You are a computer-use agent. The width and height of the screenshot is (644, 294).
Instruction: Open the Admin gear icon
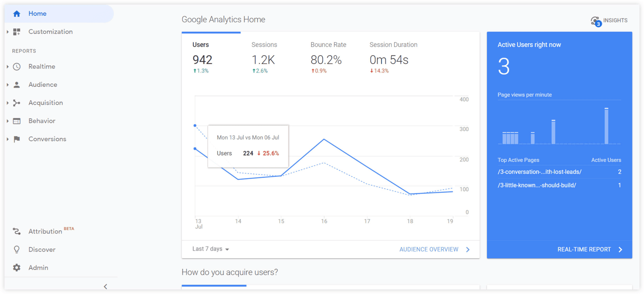pos(17,268)
